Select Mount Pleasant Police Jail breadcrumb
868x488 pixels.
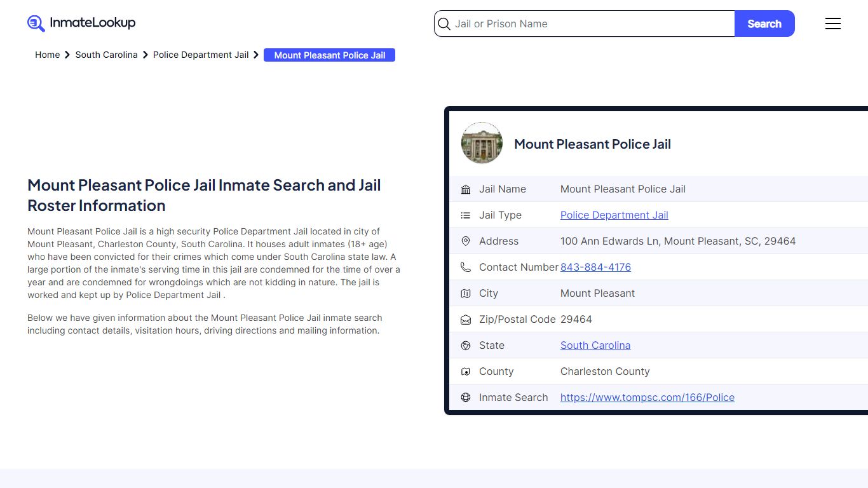329,55
